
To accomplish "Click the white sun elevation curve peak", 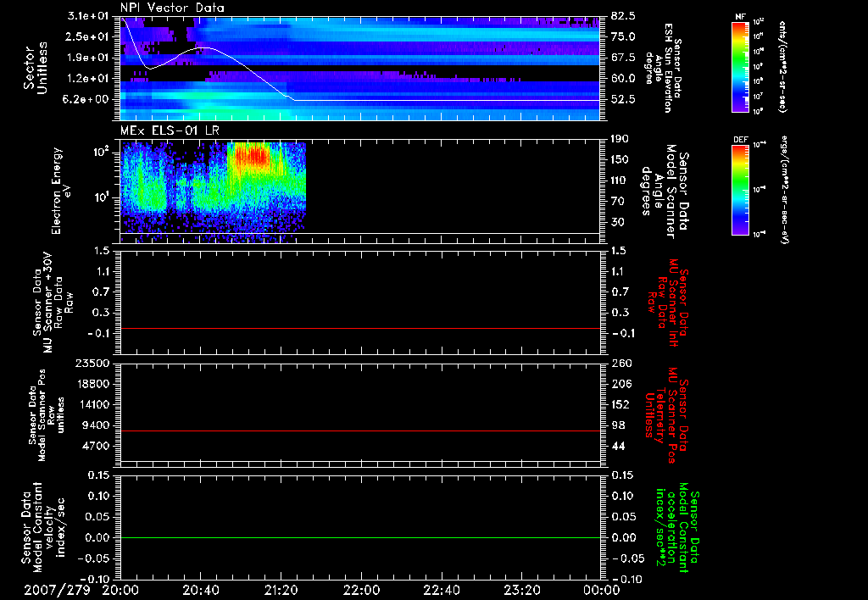I will [203, 48].
